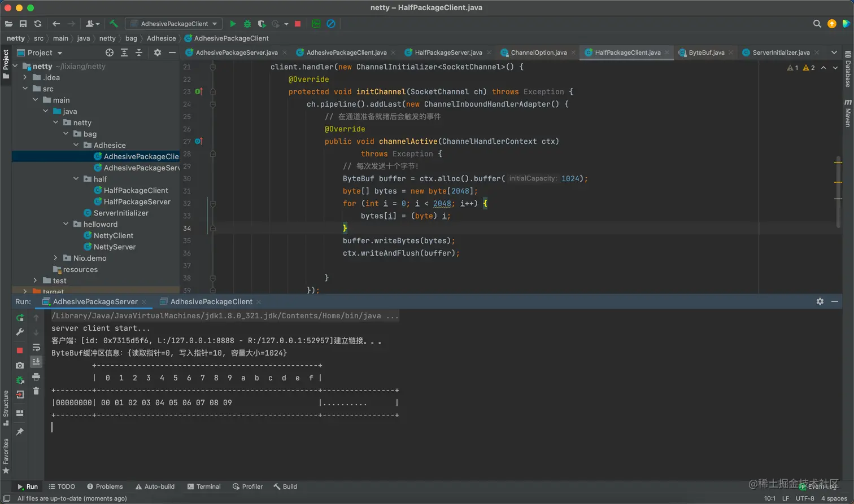The image size is (854, 504).
Task: Click the Reload from Disk icon
Action: point(38,24)
